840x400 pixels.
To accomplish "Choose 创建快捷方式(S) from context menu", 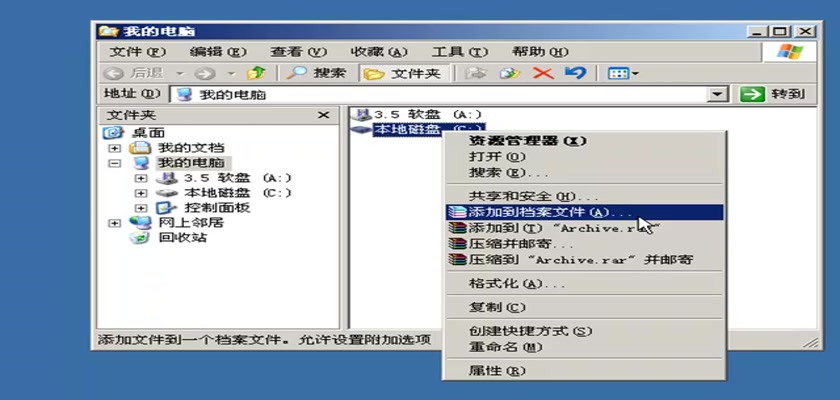I will pyautogui.click(x=584, y=331).
